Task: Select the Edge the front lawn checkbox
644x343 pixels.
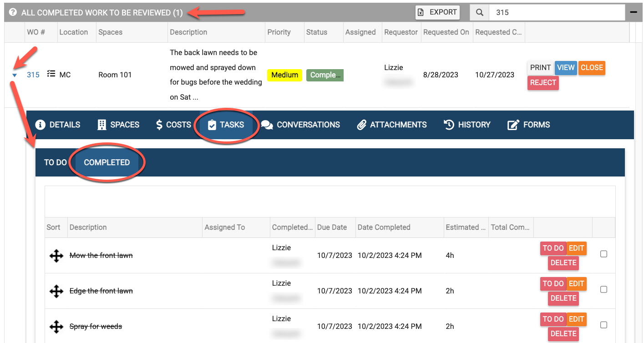Action: 603,289
